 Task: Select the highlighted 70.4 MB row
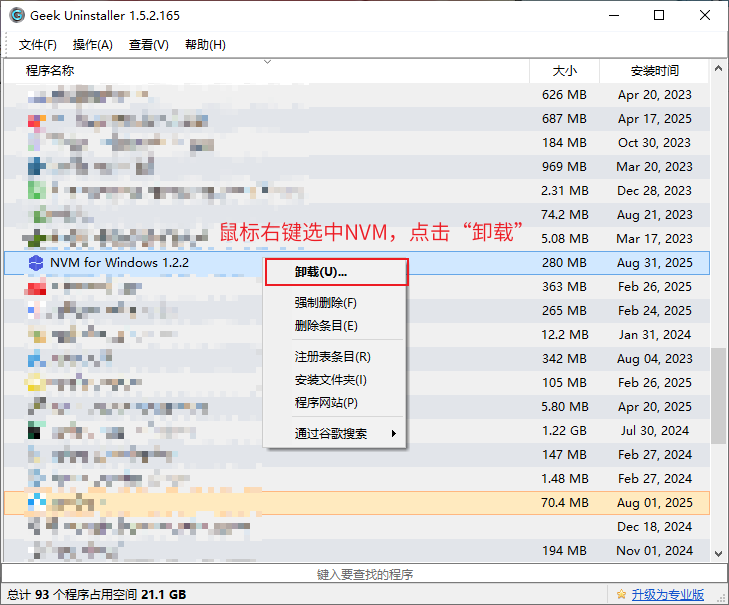357,503
